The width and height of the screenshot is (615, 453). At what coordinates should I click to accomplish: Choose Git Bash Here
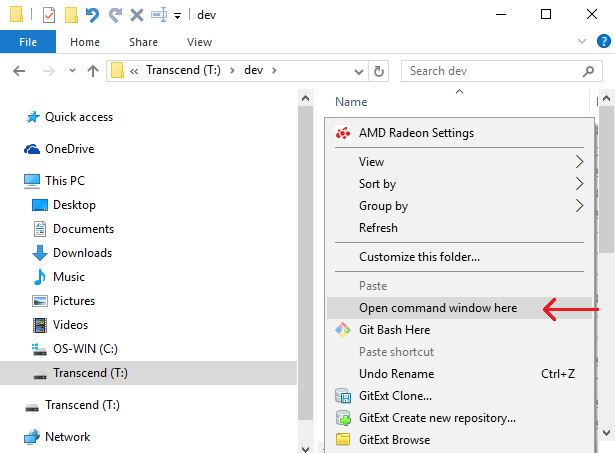459,330
